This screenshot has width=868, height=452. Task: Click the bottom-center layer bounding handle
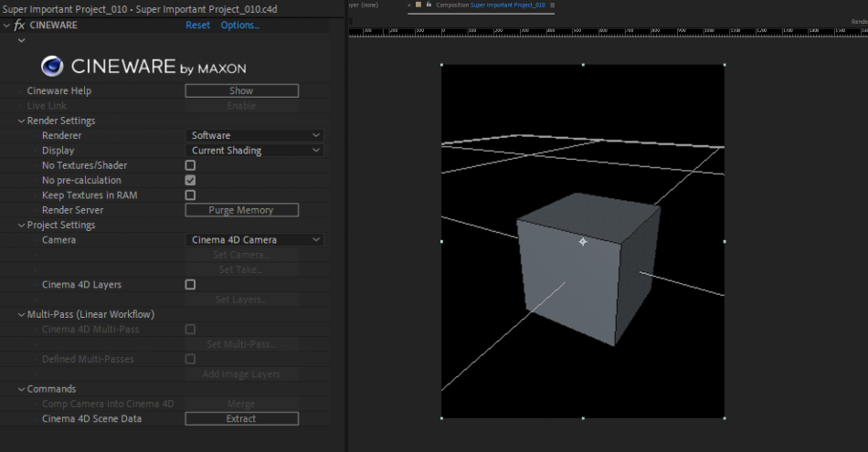(583, 418)
